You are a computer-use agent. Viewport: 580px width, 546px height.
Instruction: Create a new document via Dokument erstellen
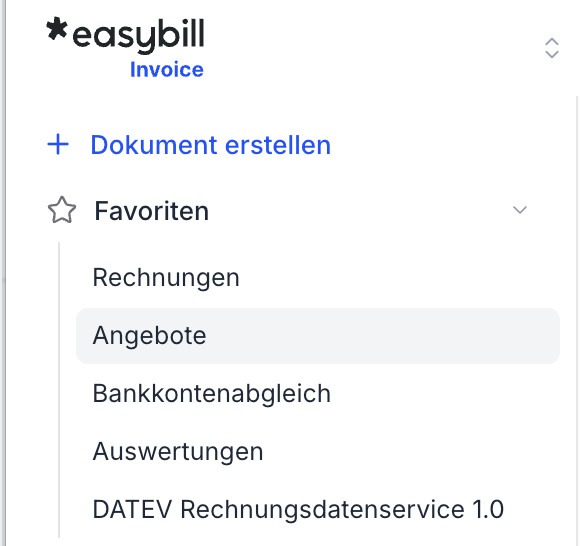tap(210, 145)
